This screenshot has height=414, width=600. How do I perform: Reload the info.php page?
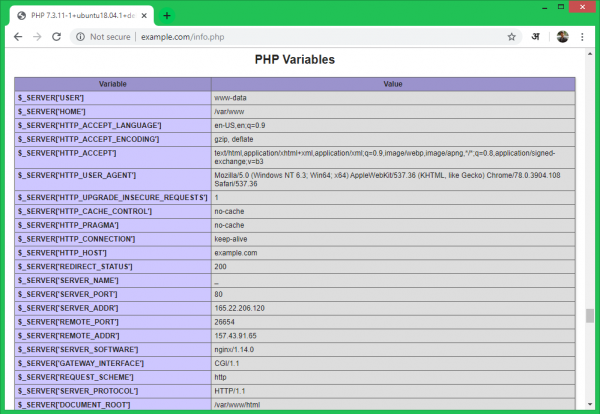(x=58, y=36)
